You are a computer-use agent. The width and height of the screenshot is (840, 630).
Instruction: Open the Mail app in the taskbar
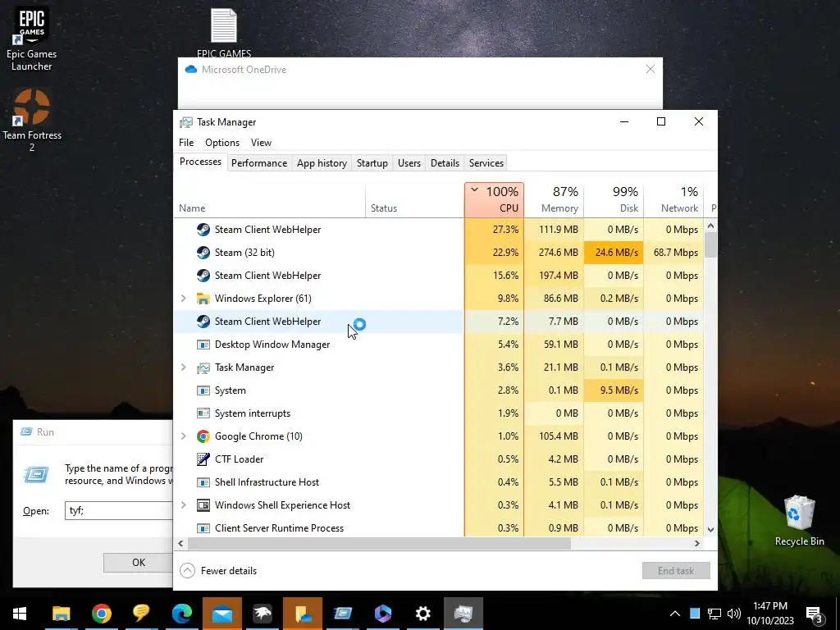[x=221, y=614]
